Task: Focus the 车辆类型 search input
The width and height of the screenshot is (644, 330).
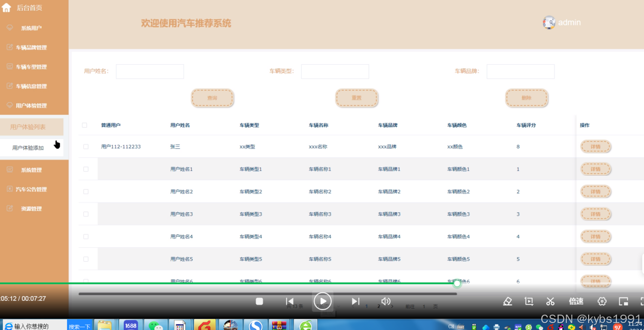Action: pos(335,71)
